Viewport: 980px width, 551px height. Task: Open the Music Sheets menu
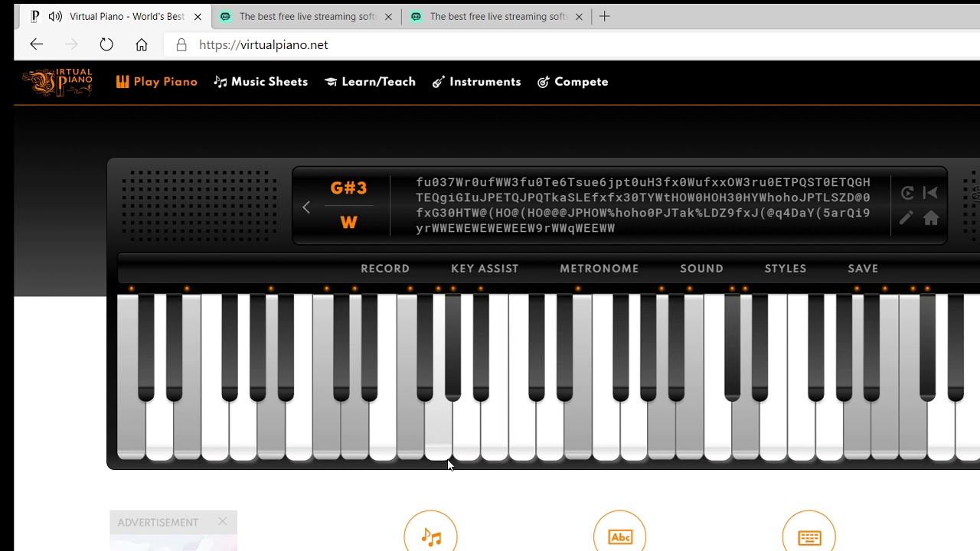click(x=260, y=82)
